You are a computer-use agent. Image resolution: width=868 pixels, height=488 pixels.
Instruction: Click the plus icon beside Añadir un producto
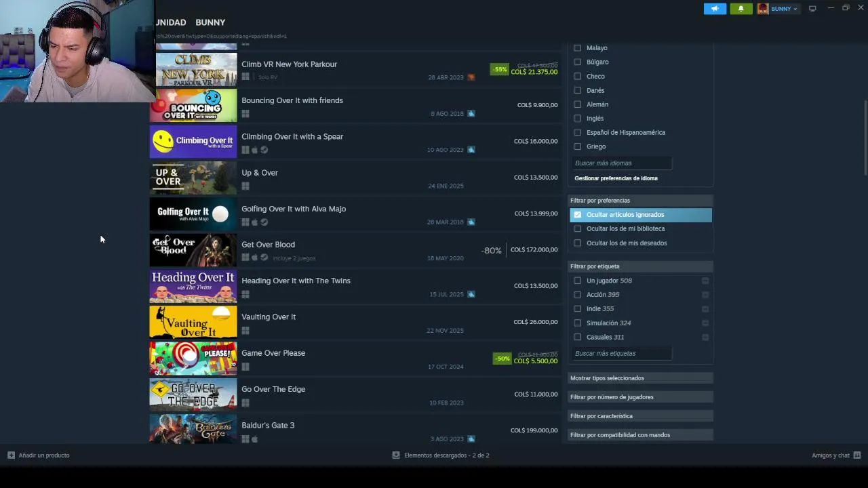pyautogui.click(x=11, y=455)
